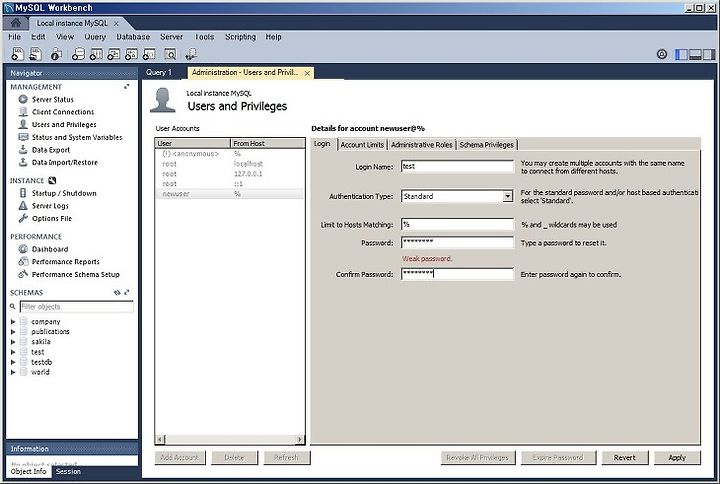Viewport: 720px width, 484px height.
Task: Open Data Import/Restore
Action: tap(64, 162)
